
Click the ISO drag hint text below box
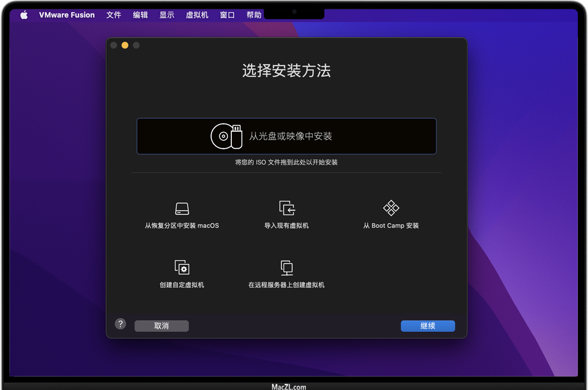click(x=287, y=162)
